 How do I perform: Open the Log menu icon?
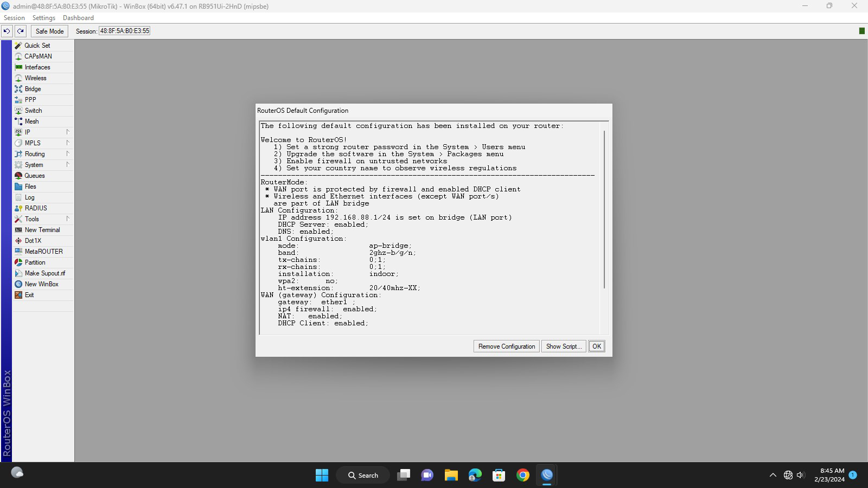tap(18, 197)
